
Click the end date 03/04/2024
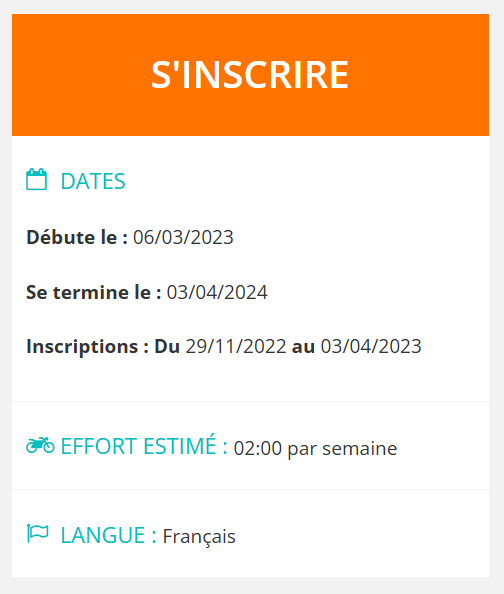click(217, 292)
